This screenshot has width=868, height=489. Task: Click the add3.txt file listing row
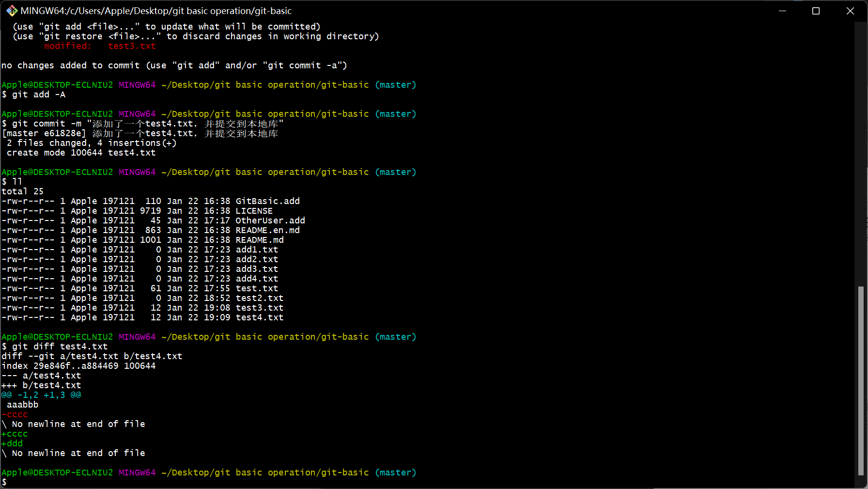click(x=140, y=269)
